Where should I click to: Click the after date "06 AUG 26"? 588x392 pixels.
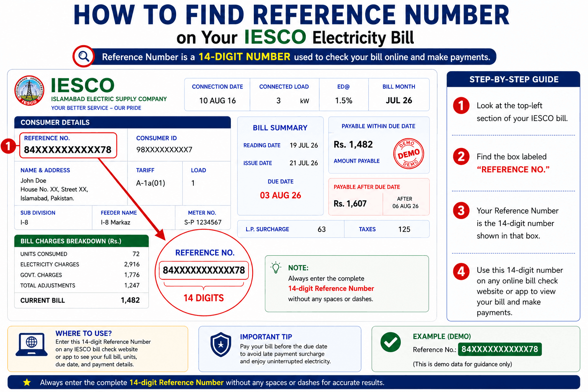[x=405, y=206]
